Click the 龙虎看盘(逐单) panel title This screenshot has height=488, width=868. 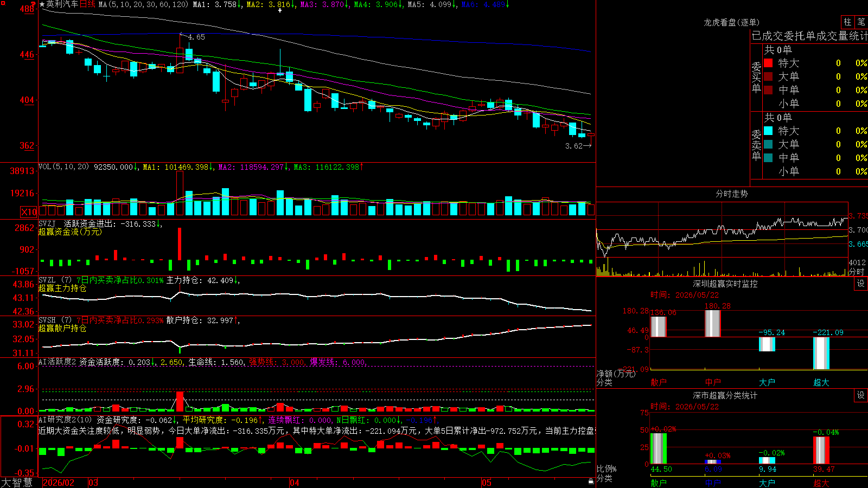[731, 22]
